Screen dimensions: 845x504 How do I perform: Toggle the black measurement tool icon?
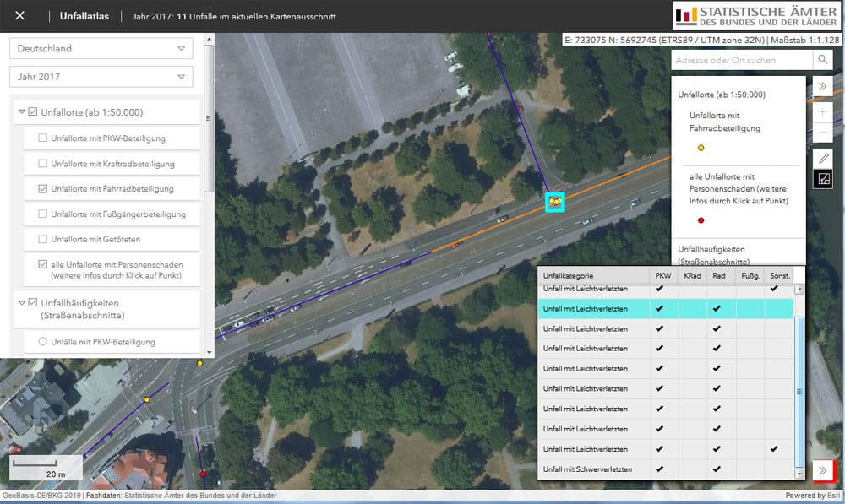pos(822,178)
